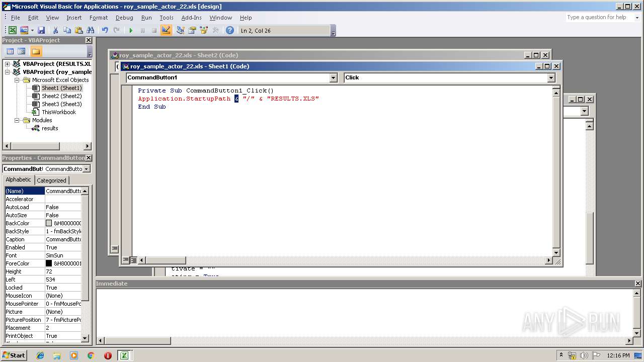This screenshot has height=362, width=644.
Task: Undo the last edit
Action: click(105, 31)
